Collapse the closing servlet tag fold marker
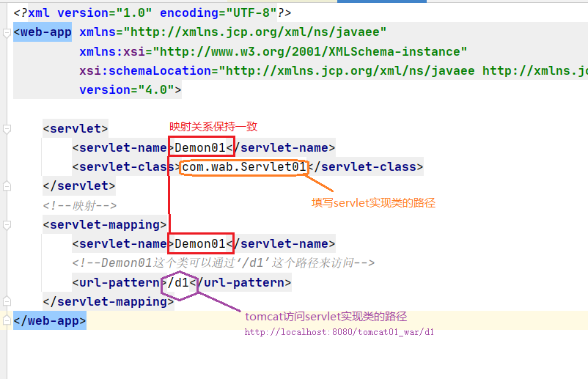 [x=7, y=186]
